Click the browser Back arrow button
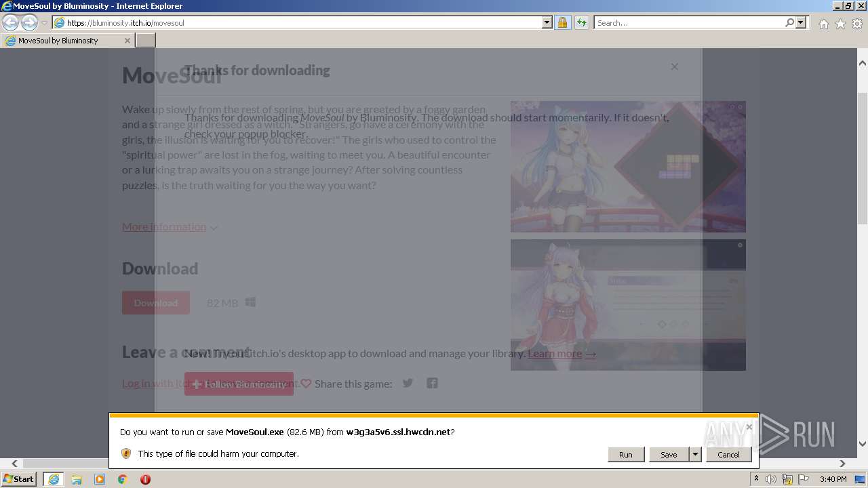This screenshot has height=488, width=868. click(11, 22)
